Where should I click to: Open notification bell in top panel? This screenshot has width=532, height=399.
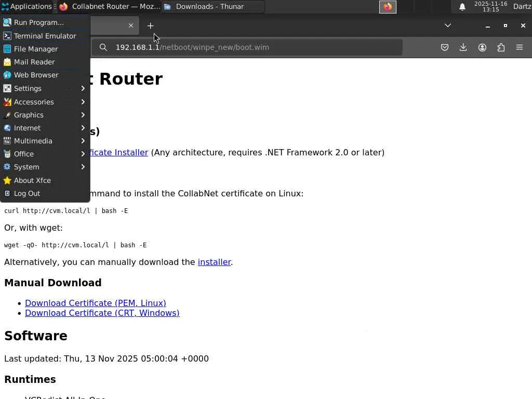(462, 6)
